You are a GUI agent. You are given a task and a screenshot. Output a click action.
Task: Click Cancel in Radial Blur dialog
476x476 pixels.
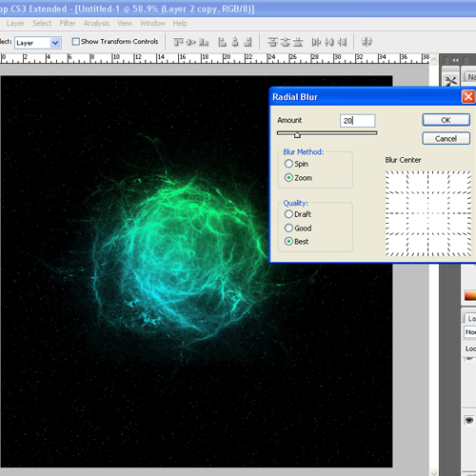click(x=446, y=139)
